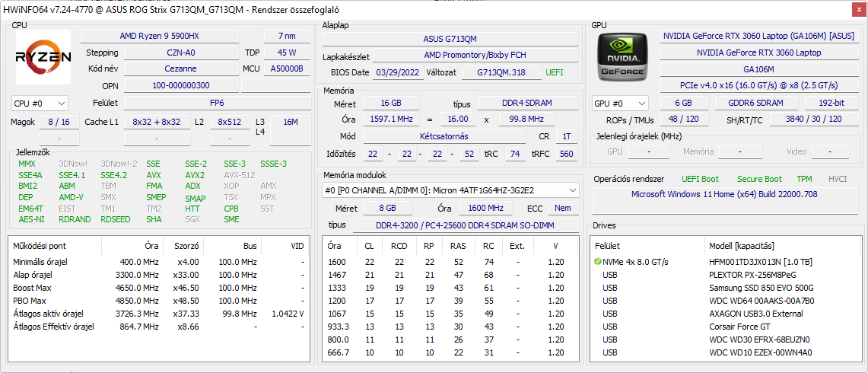Expand the memory module selection dropdown
The image size is (868, 373).
[x=450, y=190]
